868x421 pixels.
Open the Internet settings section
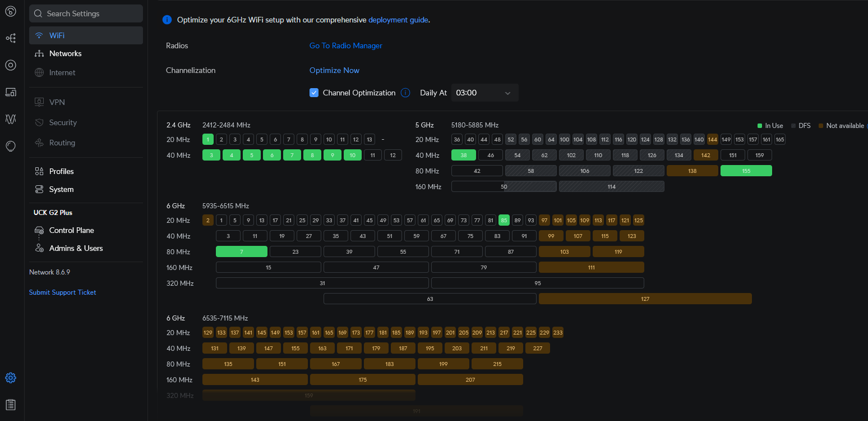[86, 72]
